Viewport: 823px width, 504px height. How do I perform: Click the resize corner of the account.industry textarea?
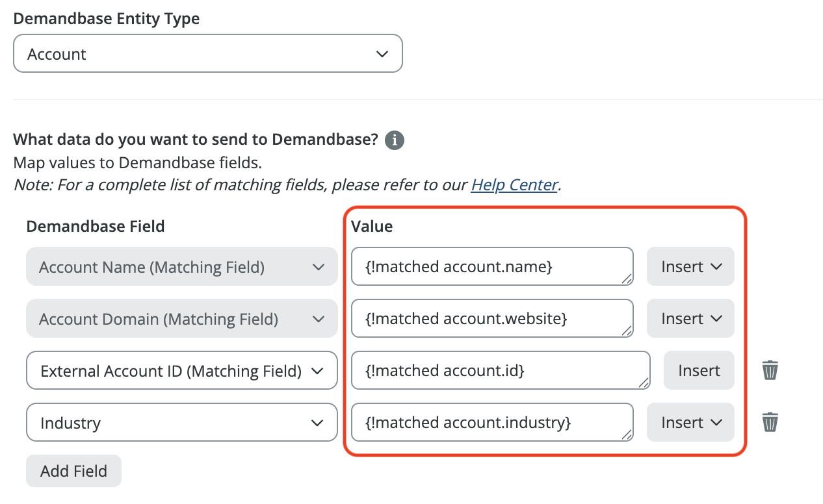(627, 435)
